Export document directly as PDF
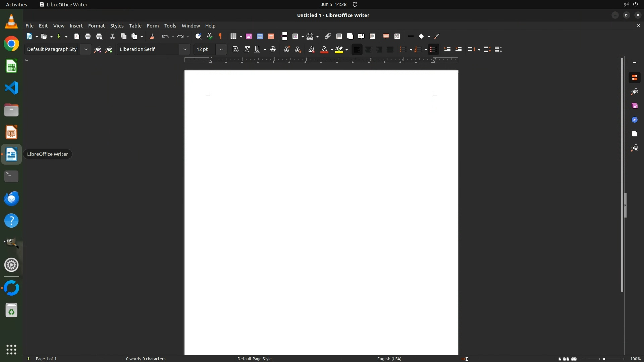644x362 pixels. point(77,36)
